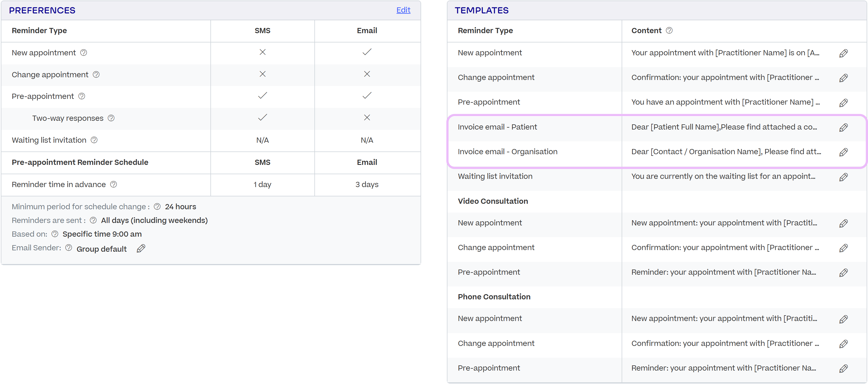Open the Edit link in Preferences panel

[403, 10]
